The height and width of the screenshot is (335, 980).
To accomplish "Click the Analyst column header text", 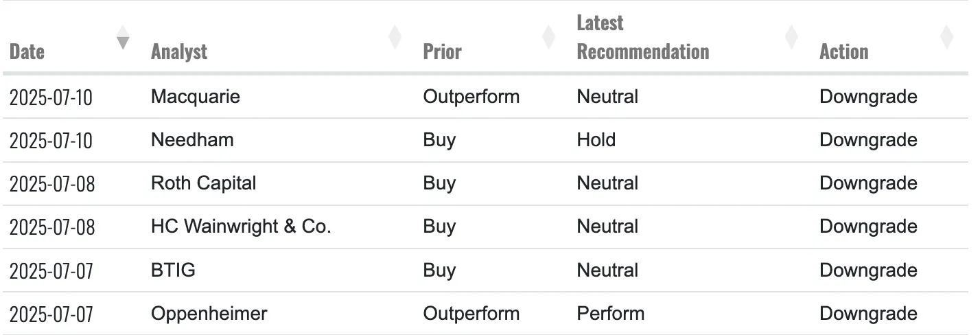I will tap(179, 51).
